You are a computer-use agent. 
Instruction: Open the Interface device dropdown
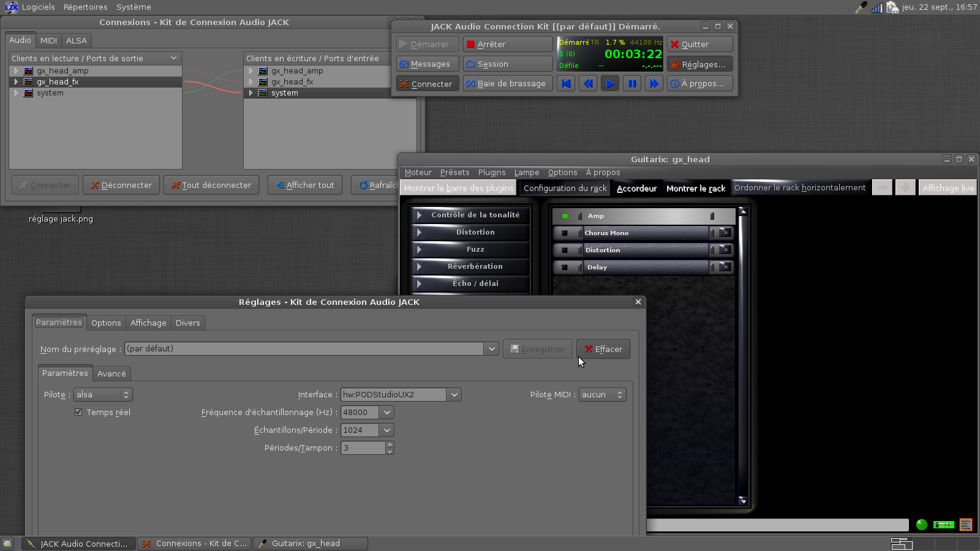pyautogui.click(x=454, y=395)
